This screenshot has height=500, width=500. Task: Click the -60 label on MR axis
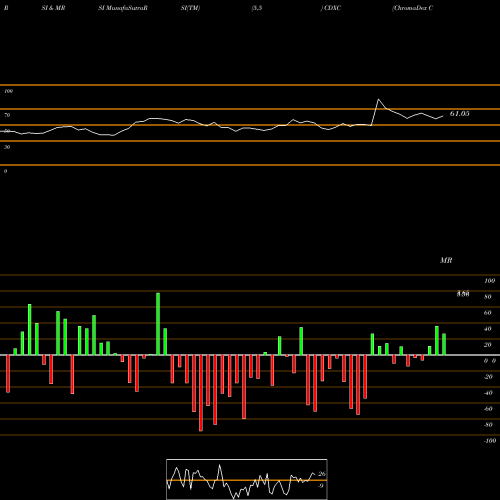488,409
